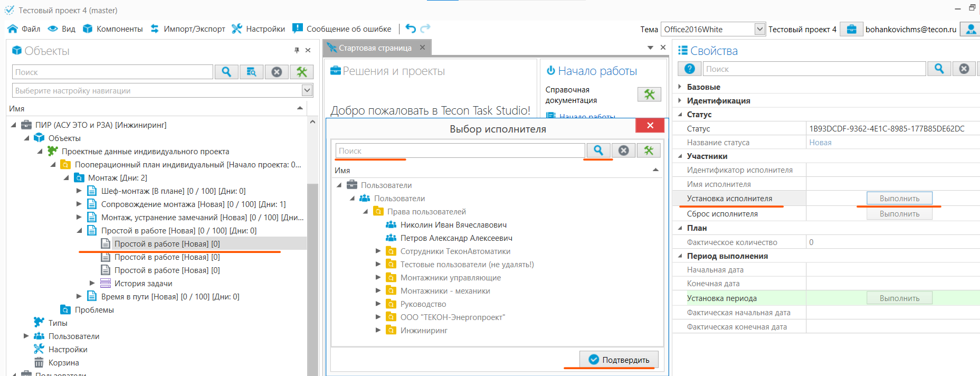Pin the Objects panel

coord(297,50)
